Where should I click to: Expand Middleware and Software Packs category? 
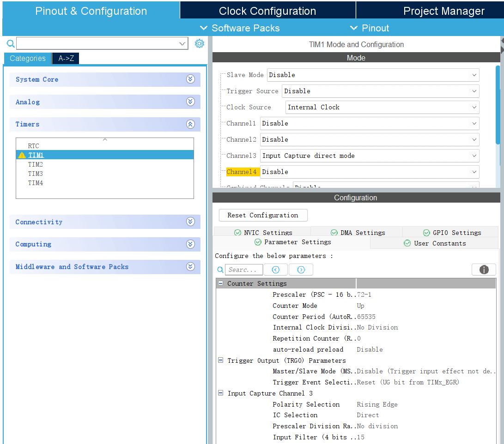190,267
